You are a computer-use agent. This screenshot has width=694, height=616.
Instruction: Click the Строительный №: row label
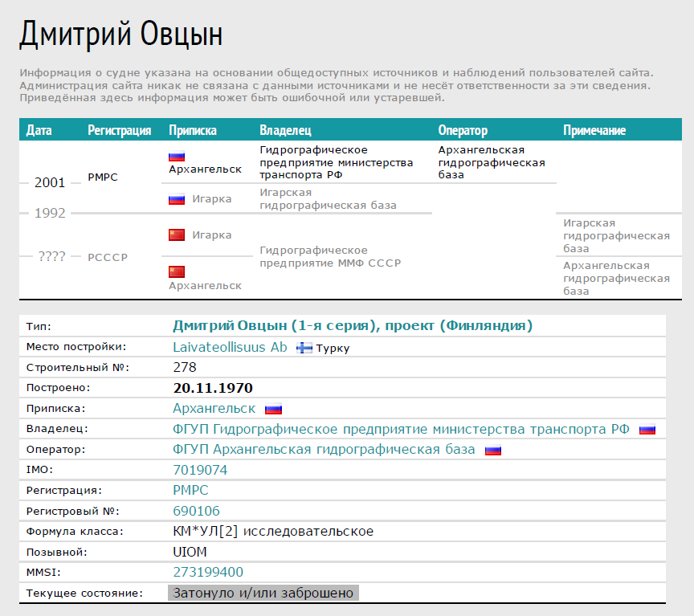tap(77, 368)
